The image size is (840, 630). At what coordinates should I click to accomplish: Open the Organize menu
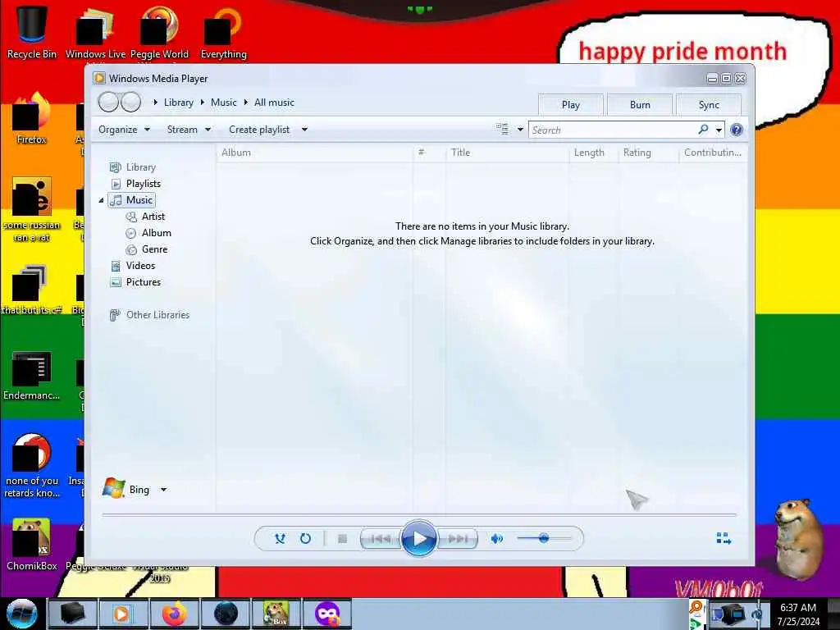point(124,130)
